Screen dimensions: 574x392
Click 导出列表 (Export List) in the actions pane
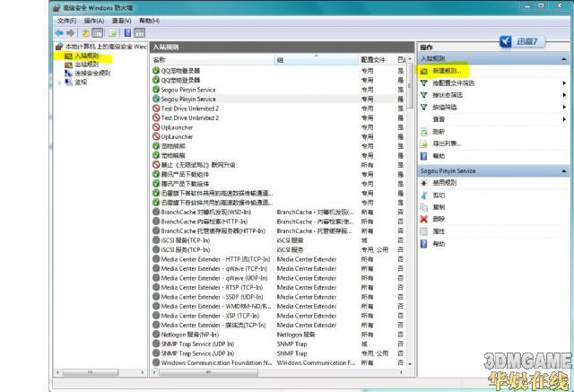point(447,144)
